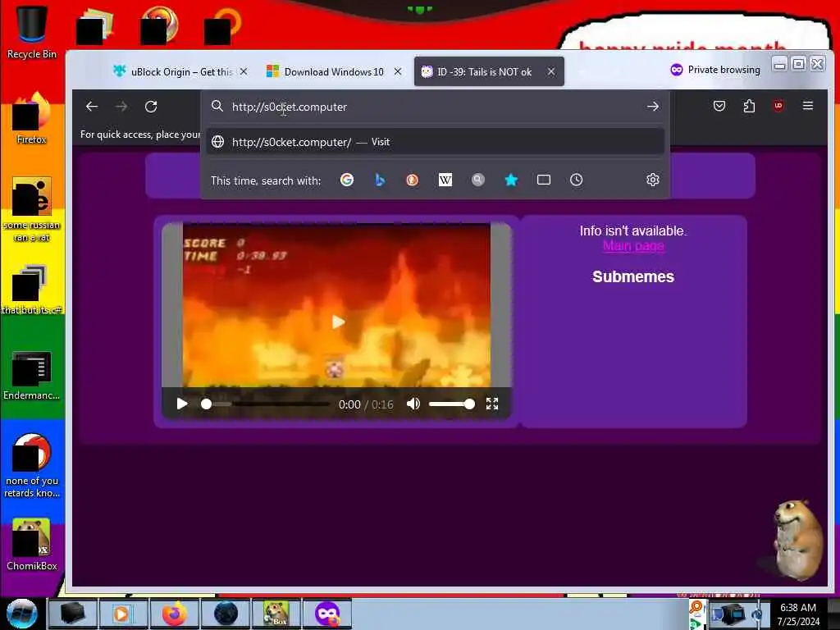This screenshot has height=630, width=840.
Task: Close the Tails is NOT ok tab
Action: click(551, 71)
